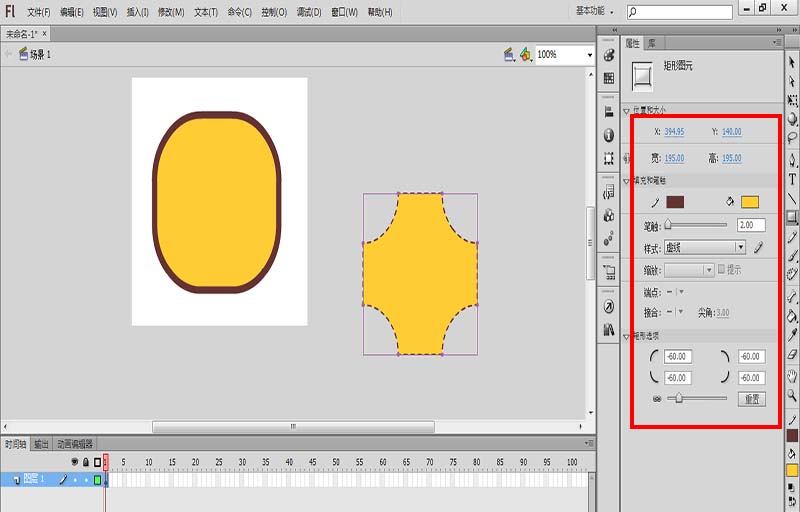Open the 样式 stroke style dropdown
This screenshot has height=512, width=800.
[x=705, y=247]
